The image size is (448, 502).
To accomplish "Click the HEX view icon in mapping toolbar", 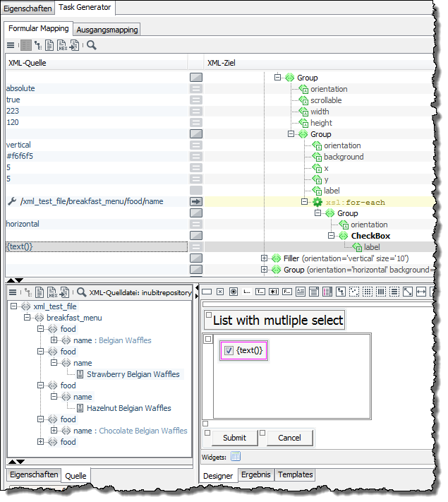I will coord(62,45).
